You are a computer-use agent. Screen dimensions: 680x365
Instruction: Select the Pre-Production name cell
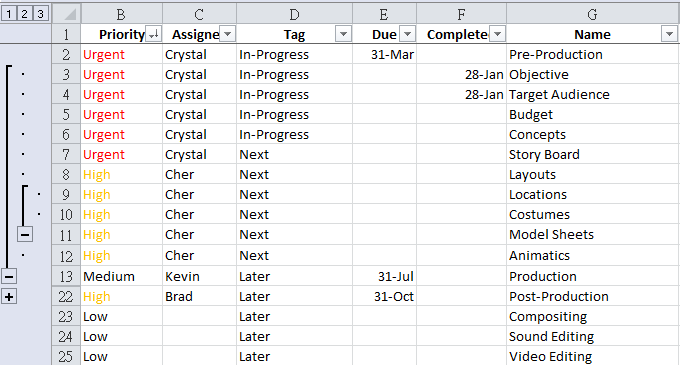point(592,54)
